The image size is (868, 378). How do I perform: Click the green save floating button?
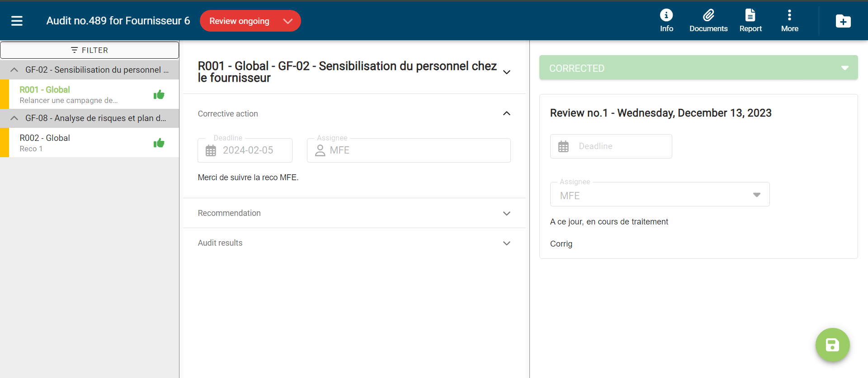pos(832,345)
